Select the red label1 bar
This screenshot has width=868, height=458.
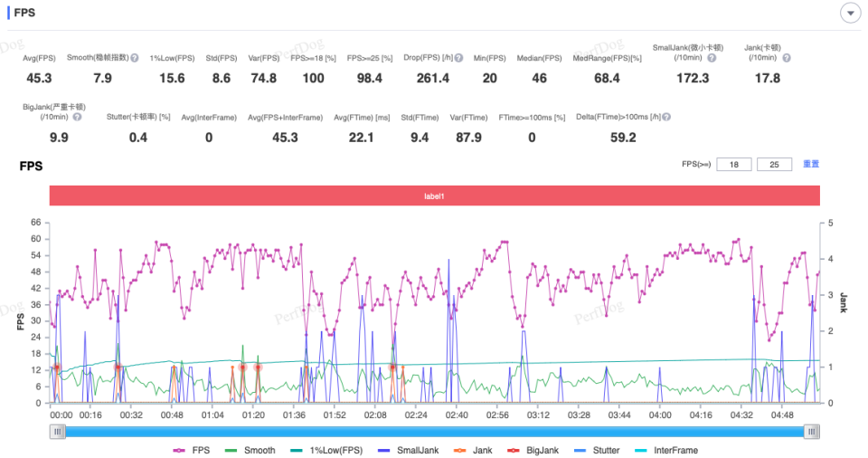click(x=435, y=196)
